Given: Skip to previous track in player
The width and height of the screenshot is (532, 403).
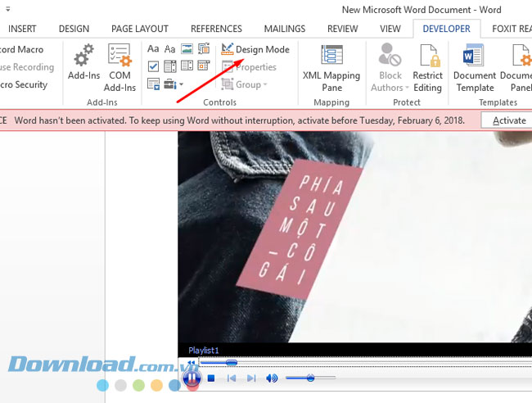Looking at the screenshot, I should click(232, 378).
